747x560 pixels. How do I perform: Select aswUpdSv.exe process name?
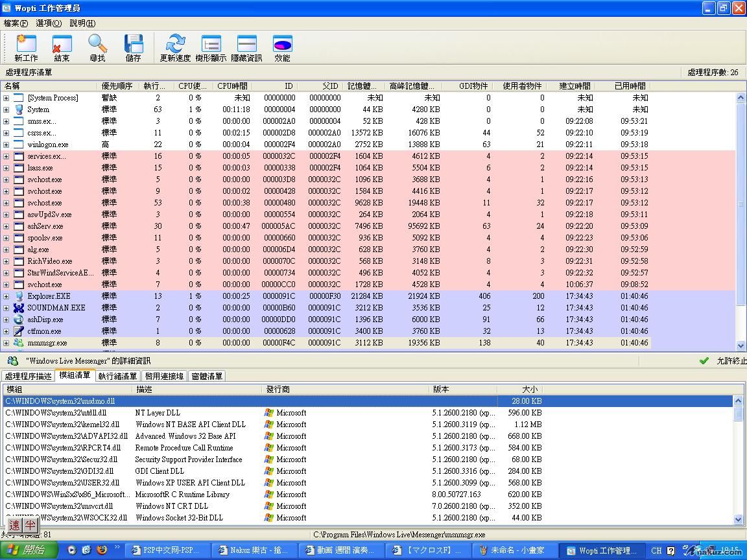tap(49, 215)
